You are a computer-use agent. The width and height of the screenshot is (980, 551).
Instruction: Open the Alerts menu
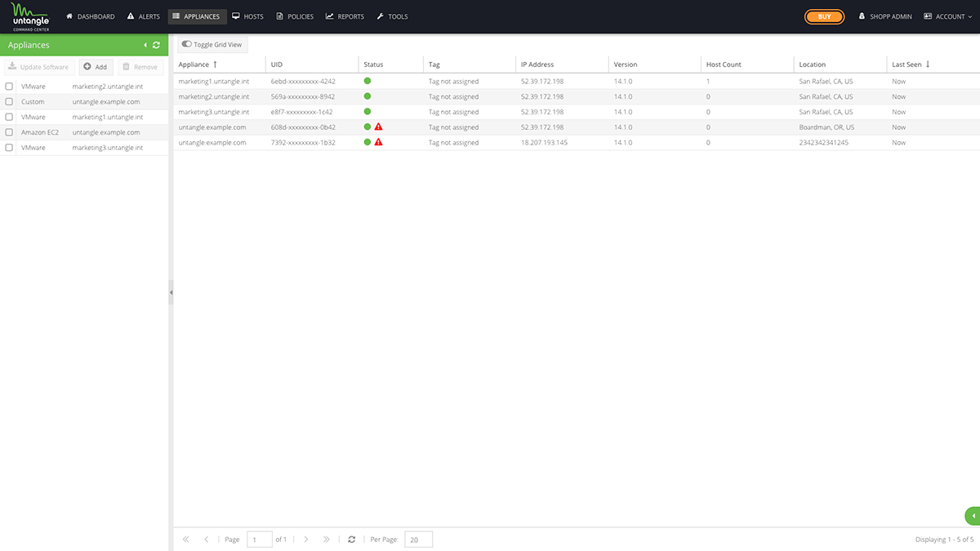pos(143,16)
